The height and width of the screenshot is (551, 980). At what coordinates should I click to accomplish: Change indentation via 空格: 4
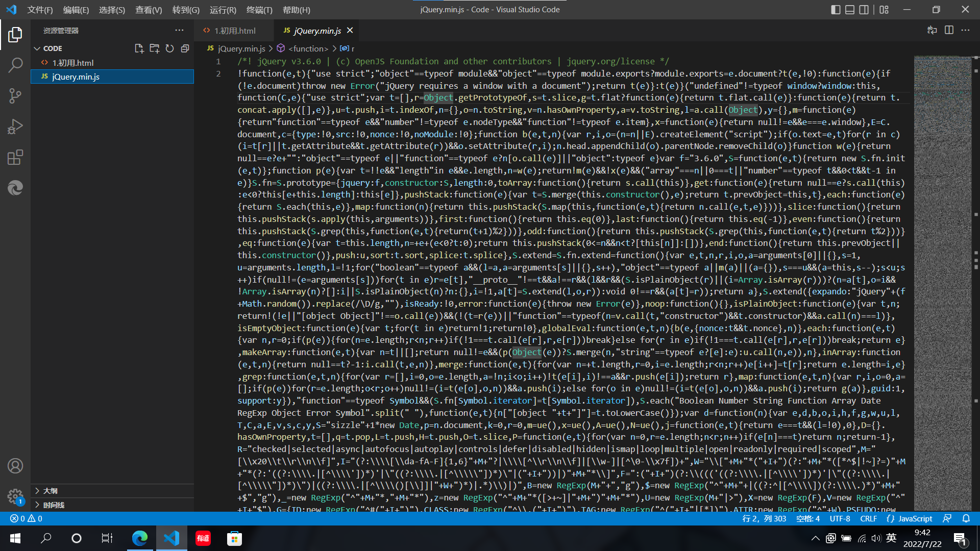808,518
